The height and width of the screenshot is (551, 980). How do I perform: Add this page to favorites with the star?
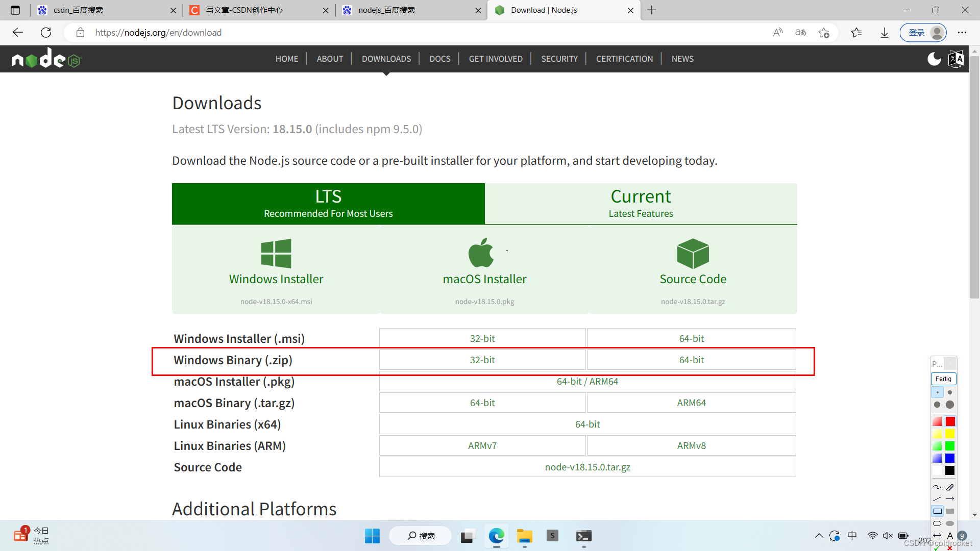(x=823, y=33)
